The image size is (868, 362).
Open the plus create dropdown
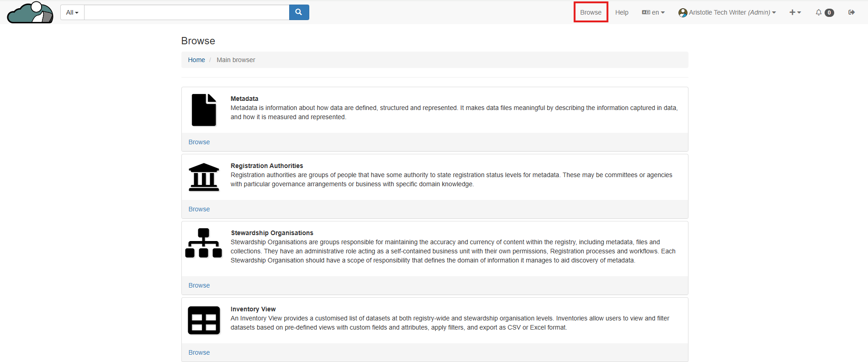coord(795,12)
